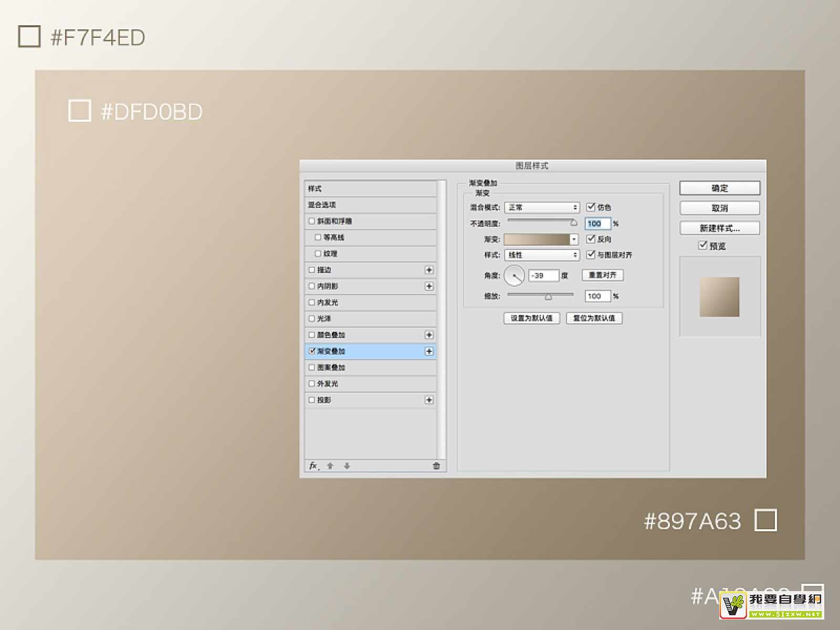Delete the effect using the trash icon
Screen dimensions: 840x630
(x=436, y=466)
